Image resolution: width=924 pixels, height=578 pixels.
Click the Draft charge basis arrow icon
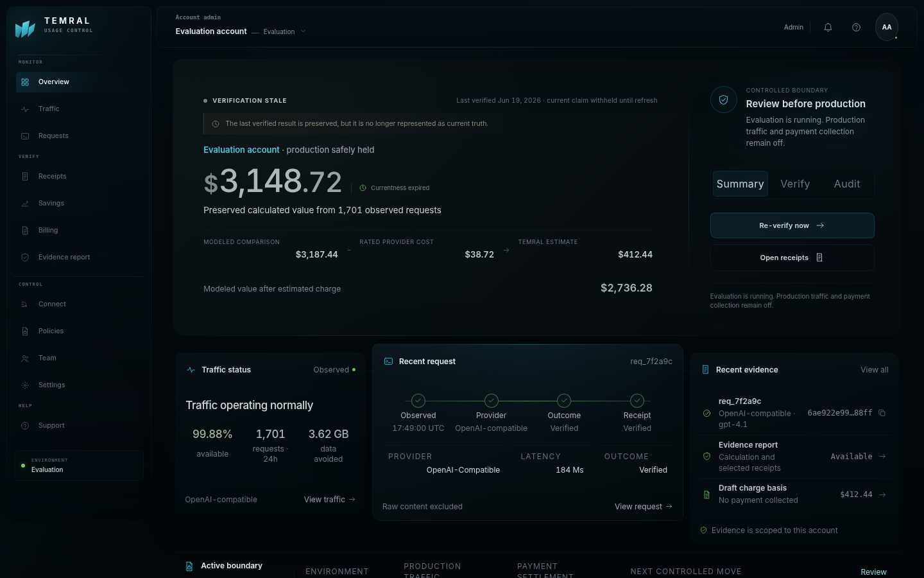(x=882, y=495)
